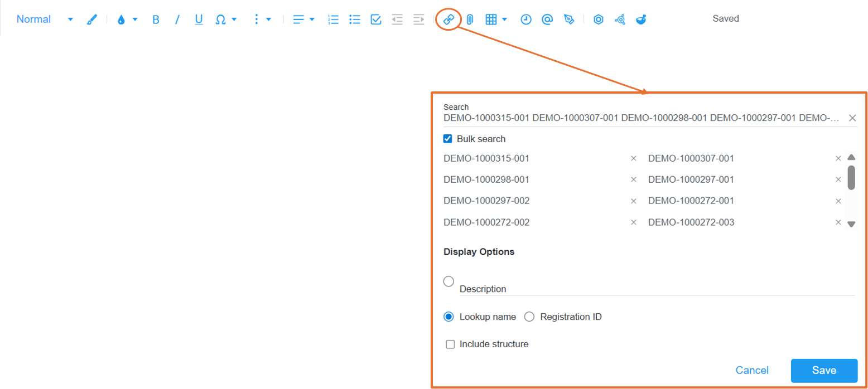Image resolution: width=868 pixels, height=389 pixels.
Task: Click the @ mention icon
Action: coord(547,20)
